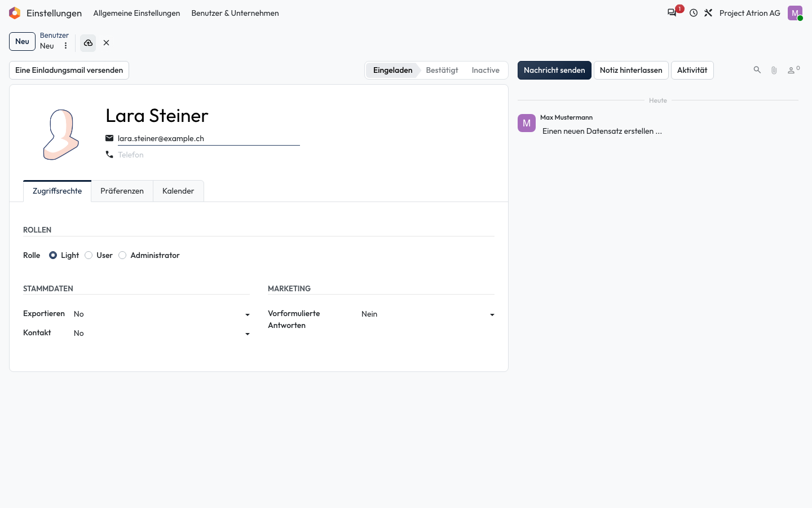This screenshot has height=508, width=812.
Task: Click the Aktivität button
Action: tap(692, 71)
